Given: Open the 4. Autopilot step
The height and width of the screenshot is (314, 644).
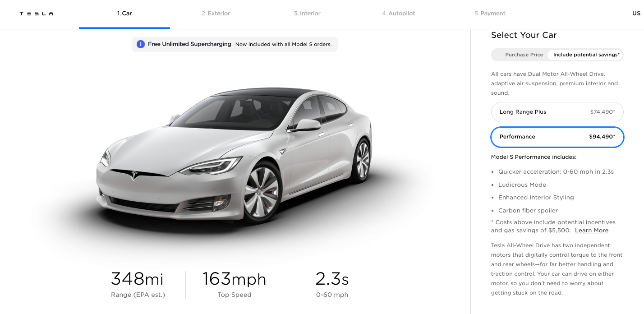Looking at the screenshot, I should 398,14.
